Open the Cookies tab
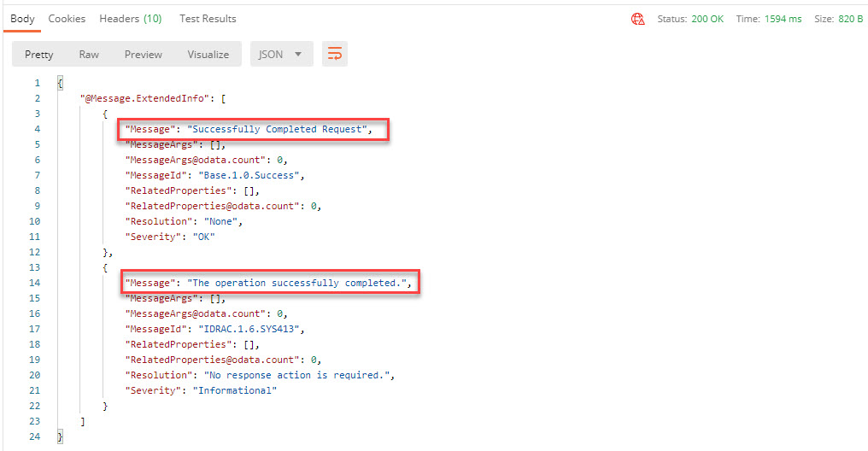The image size is (868, 451). click(x=67, y=19)
